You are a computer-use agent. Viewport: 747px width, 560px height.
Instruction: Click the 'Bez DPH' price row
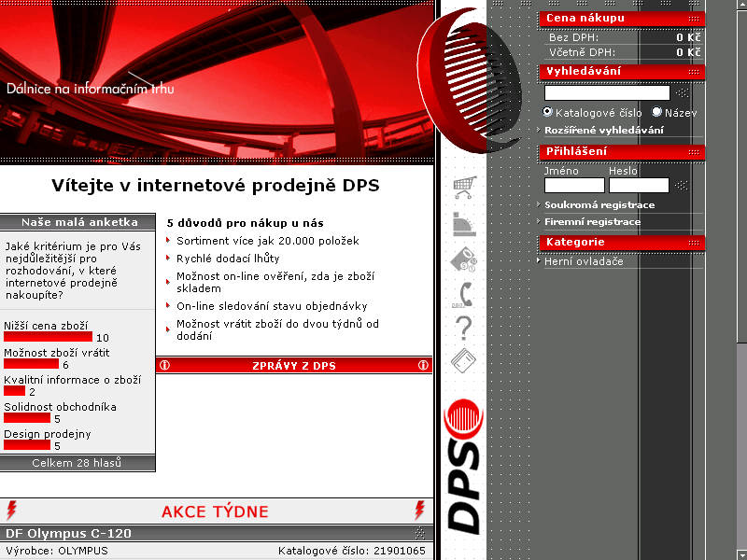click(x=624, y=37)
